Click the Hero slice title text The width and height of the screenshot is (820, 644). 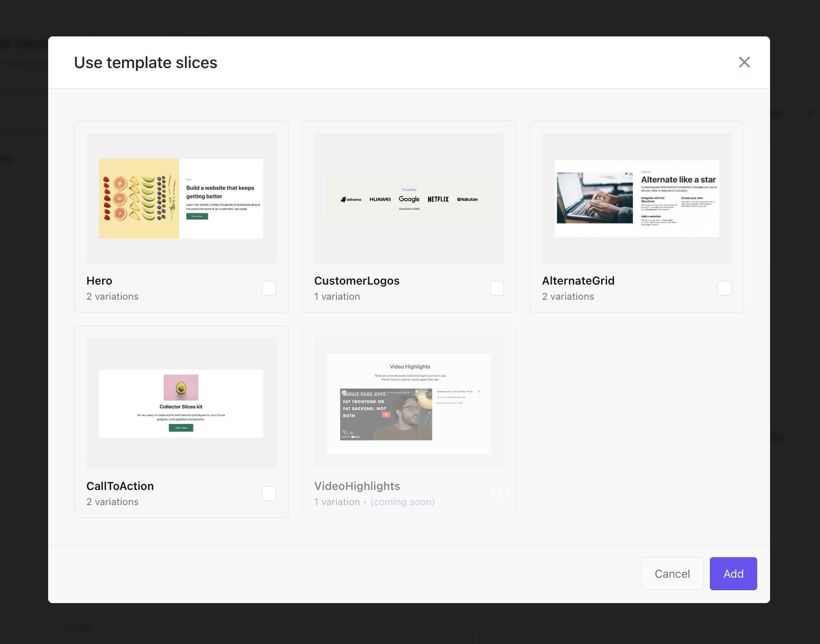[x=99, y=281]
